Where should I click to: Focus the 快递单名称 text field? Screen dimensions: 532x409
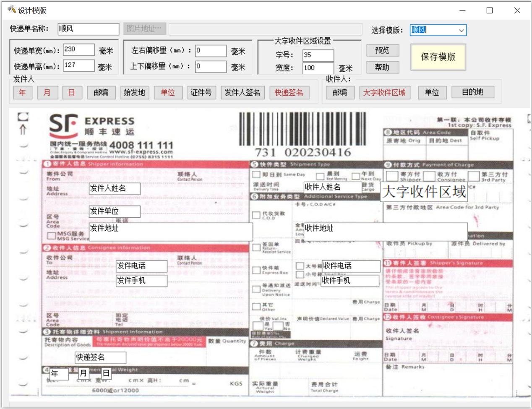pos(88,29)
